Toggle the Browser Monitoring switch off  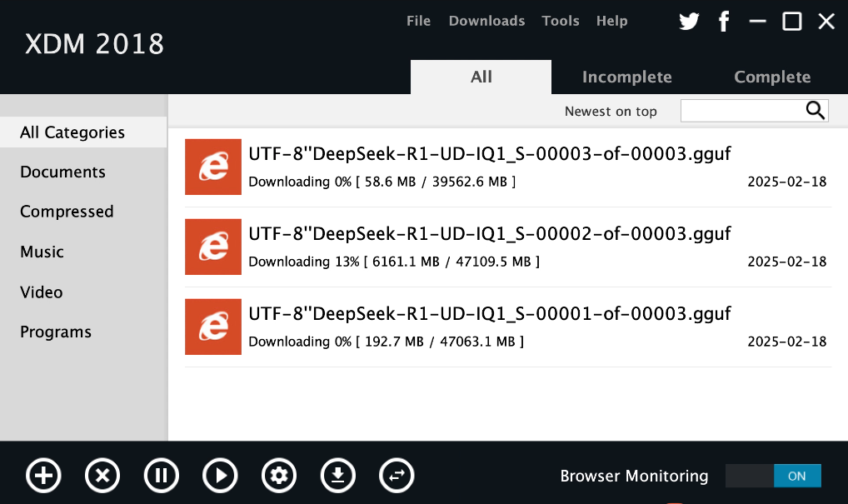pos(772,476)
